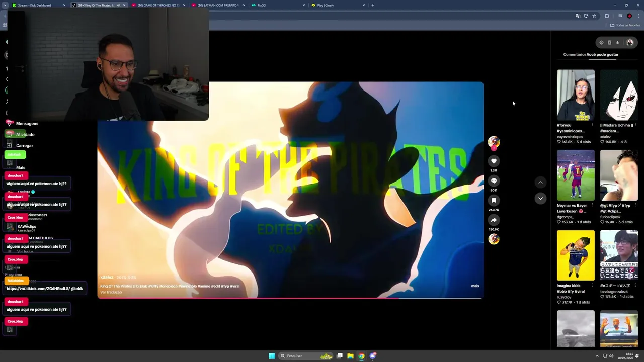Go to the next video
The height and width of the screenshot is (362, 644).
click(540, 198)
